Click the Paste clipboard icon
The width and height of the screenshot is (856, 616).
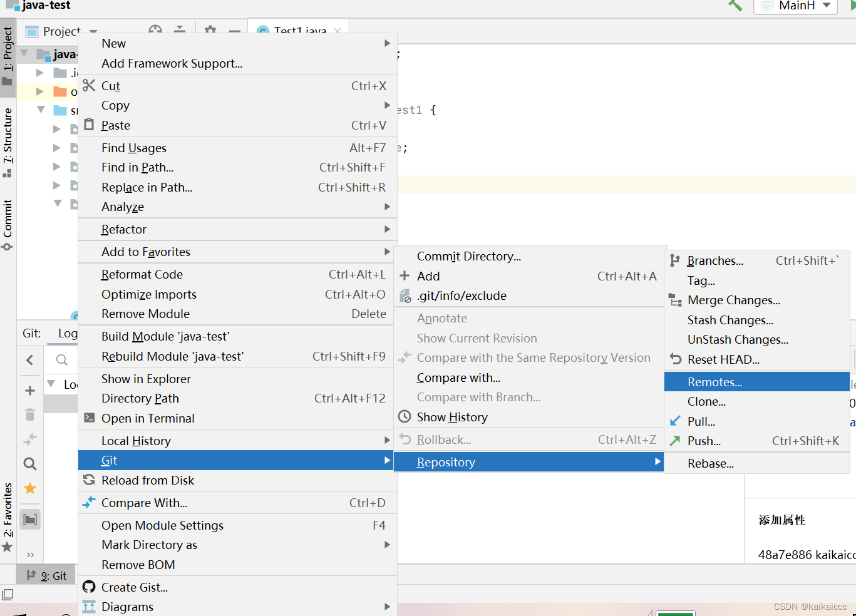point(89,125)
